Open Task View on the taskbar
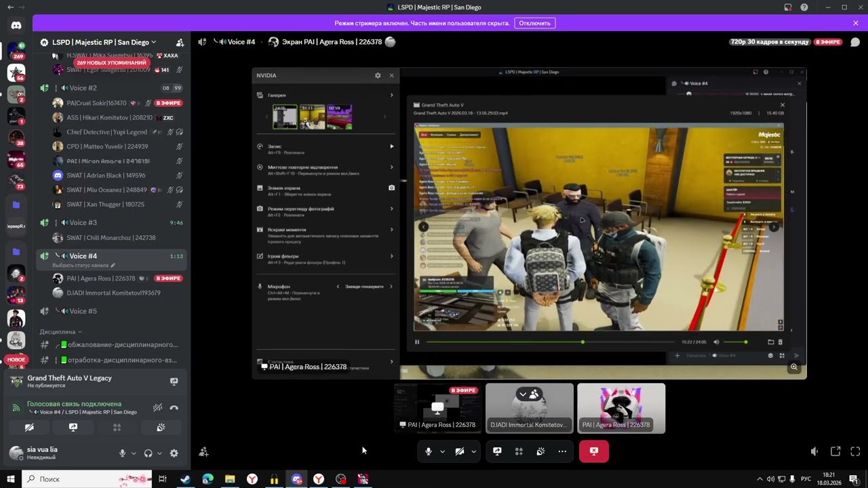The image size is (868, 488). point(163,479)
